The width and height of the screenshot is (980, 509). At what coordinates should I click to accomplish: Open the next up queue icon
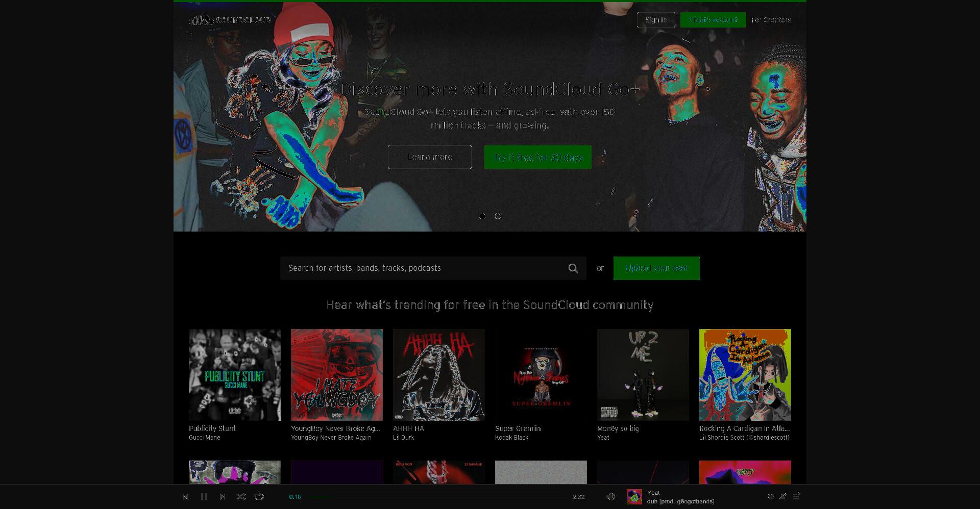[797, 496]
